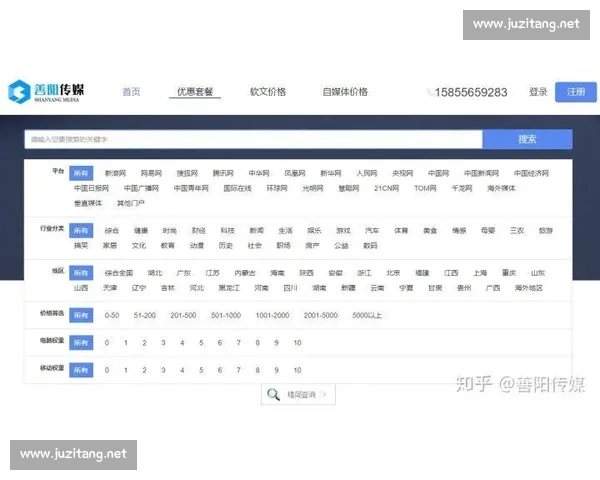The width and height of the screenshot is (600, 480).
Task: Open the 自媒体价格 nav tab
Action: coord(345,92)
